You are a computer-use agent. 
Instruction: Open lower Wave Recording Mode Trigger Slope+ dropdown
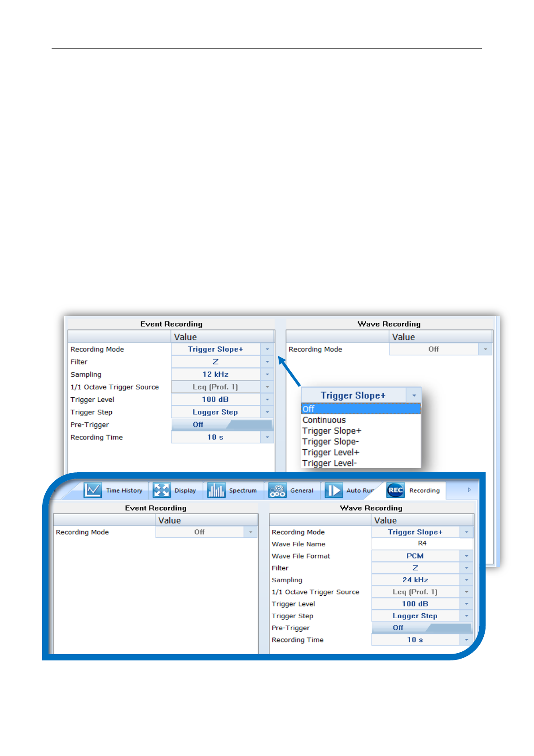point(467,532)
